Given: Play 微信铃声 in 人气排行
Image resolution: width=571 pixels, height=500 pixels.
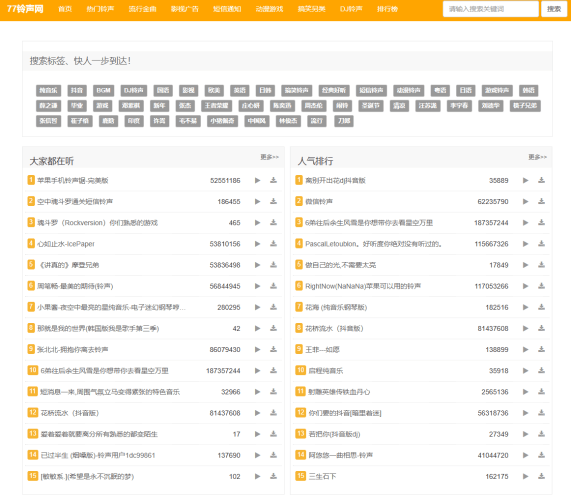Looking at the screenshot, I should [525, 201].
